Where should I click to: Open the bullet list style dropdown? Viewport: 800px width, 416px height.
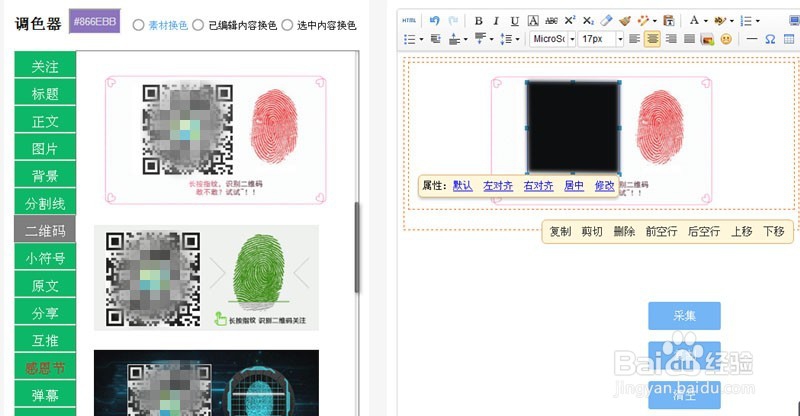pyautogui.click(x=421, y=40)
